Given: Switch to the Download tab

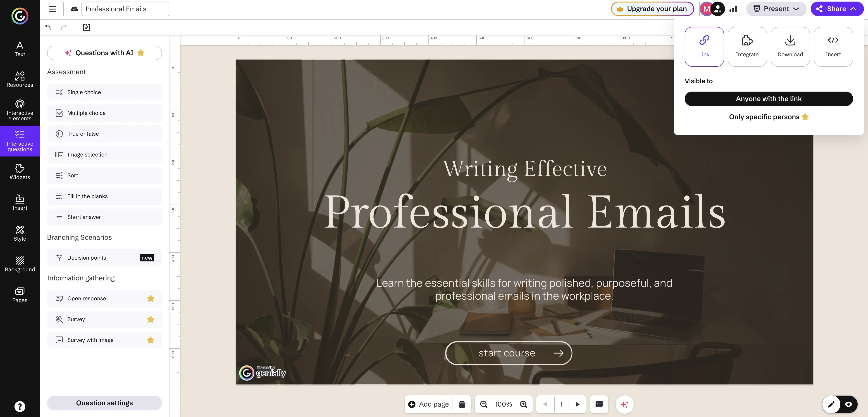Looking at the screenshot, I should (790, 47).
